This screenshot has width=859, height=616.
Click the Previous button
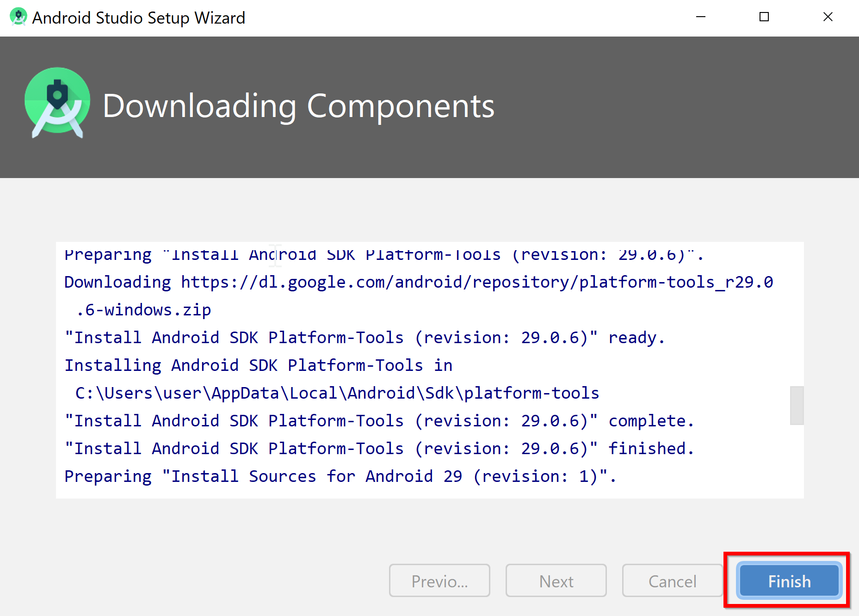tap(439, 581)
